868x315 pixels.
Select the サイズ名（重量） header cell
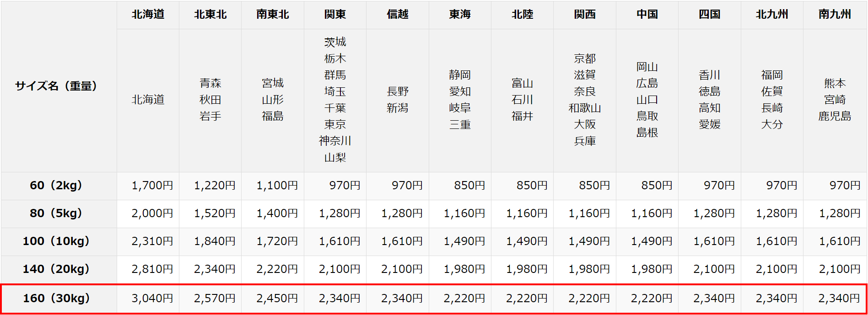tap(56, 86)
